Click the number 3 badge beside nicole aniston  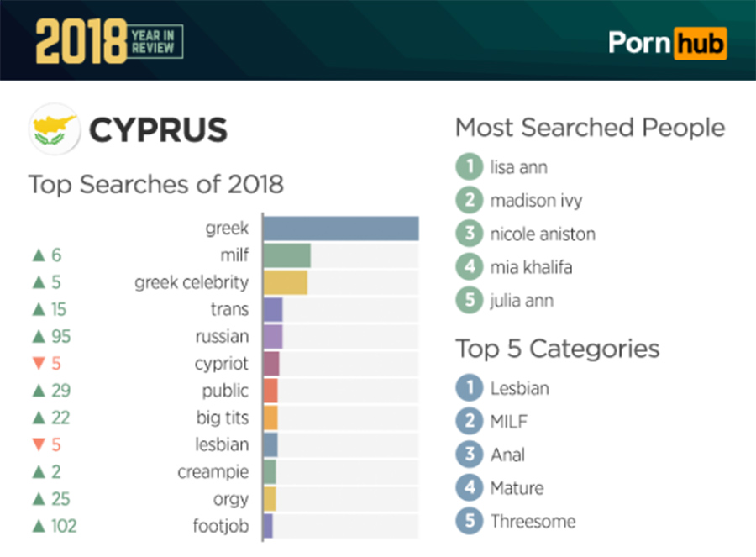pos(469,234)
